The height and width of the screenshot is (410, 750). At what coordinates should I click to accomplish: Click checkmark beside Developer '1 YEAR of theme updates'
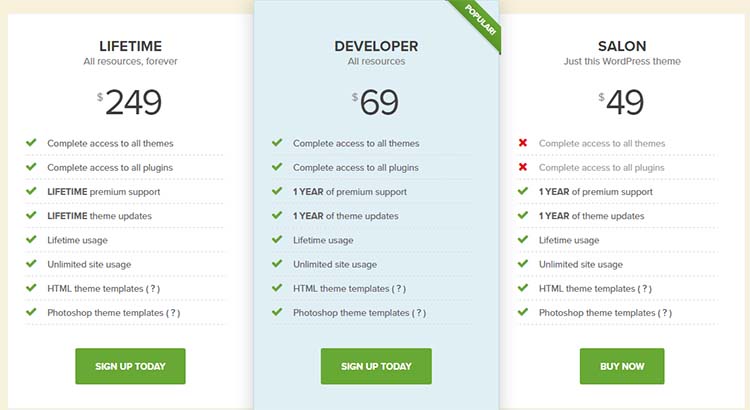(277, 215)
